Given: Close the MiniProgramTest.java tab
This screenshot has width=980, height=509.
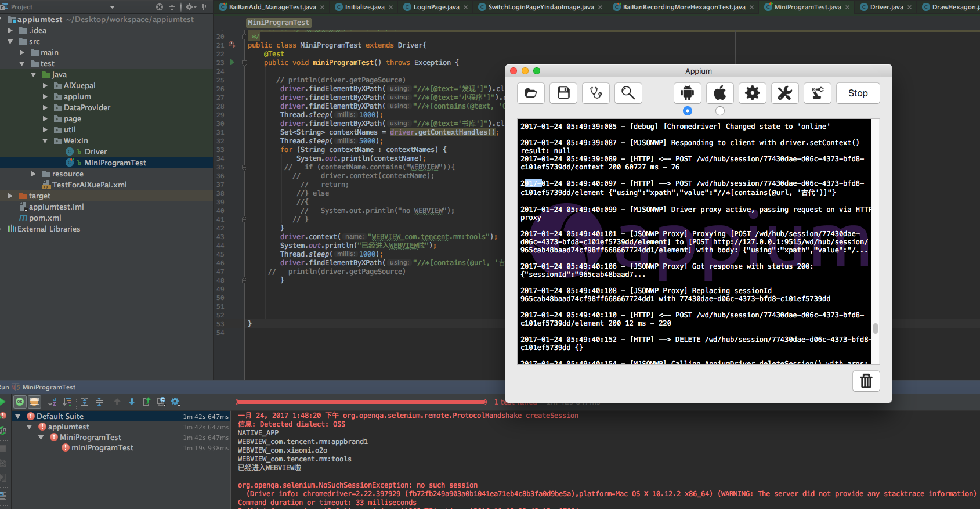Looking at the screenshot, I should pyautogui.click(x=848, y=7).
